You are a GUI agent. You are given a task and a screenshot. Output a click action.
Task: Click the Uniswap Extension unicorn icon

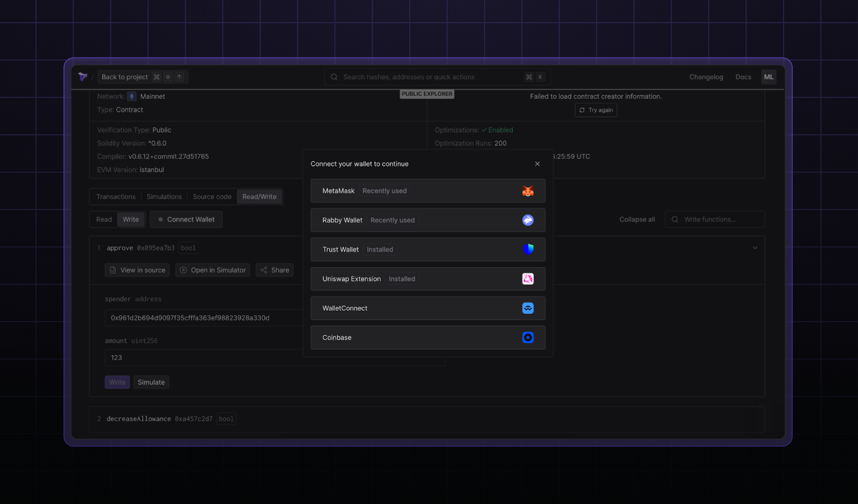(x=527, y=279)
